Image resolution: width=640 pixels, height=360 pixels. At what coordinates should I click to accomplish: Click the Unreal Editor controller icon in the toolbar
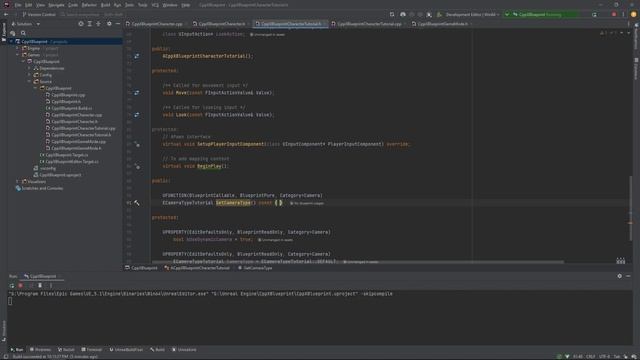point(403,14)
